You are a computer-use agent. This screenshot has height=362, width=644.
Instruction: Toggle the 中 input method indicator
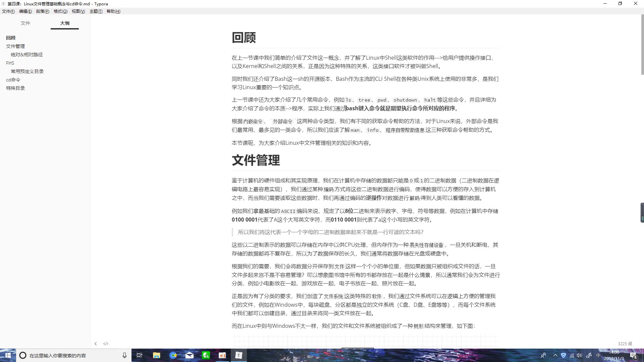click(598, 355)
